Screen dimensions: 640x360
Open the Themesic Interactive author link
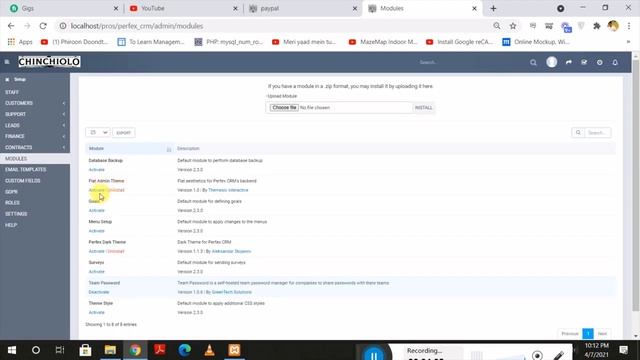(x=228, y=190)
